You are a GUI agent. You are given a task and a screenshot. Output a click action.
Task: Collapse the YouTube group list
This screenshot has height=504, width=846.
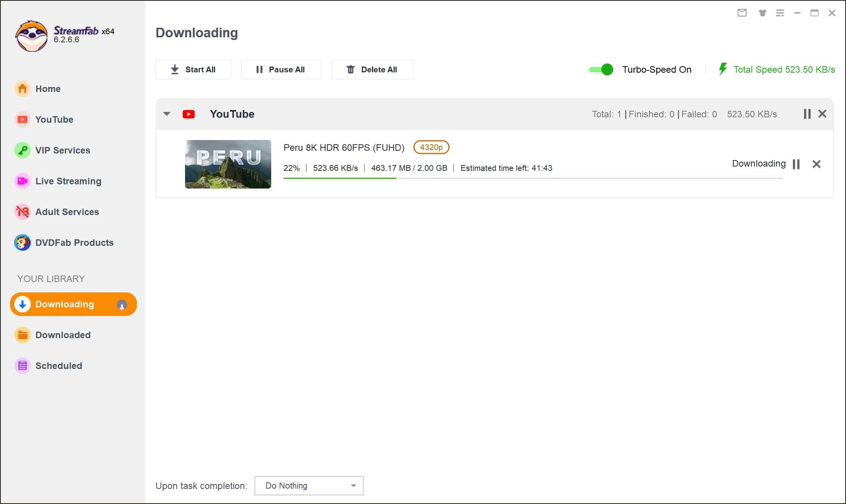pos(167,114)
